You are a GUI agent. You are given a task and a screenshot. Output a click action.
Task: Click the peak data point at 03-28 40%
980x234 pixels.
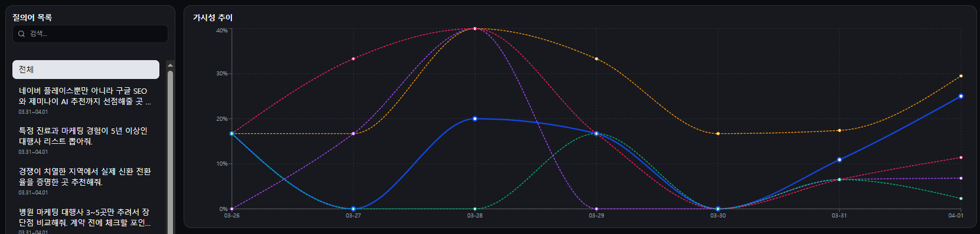[x=475, y=28]
